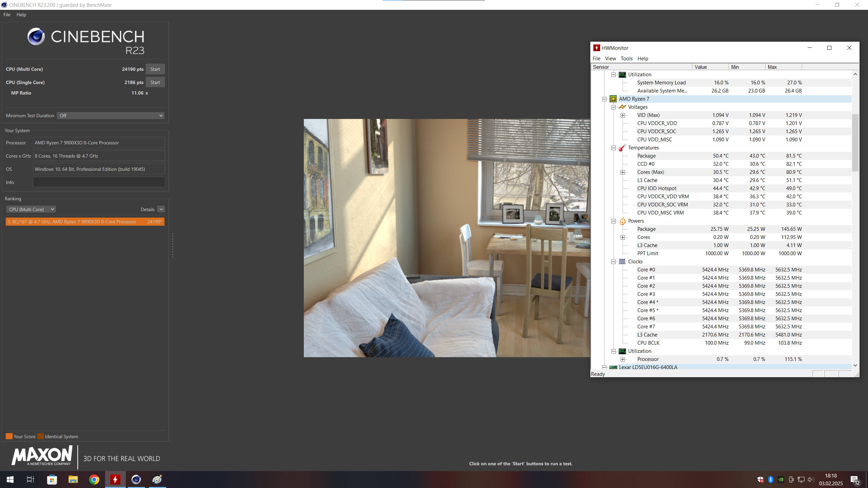Collapse the Temperatures section

coord(613,148)
